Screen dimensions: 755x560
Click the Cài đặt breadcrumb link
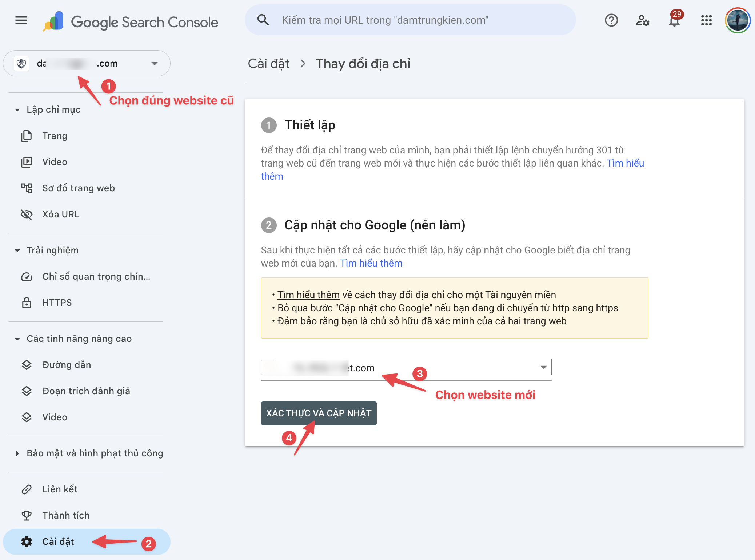pyautogui.click(x=268, y=64)
